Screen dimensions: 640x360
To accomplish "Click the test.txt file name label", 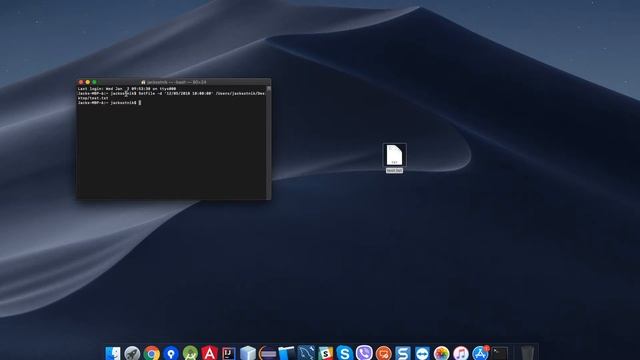I will (394, 170).
